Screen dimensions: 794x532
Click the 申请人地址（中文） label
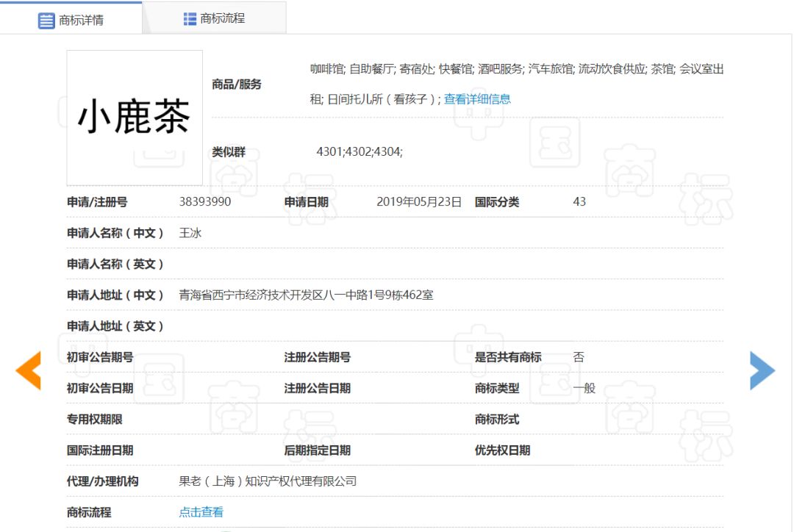[x=115, y=295]
